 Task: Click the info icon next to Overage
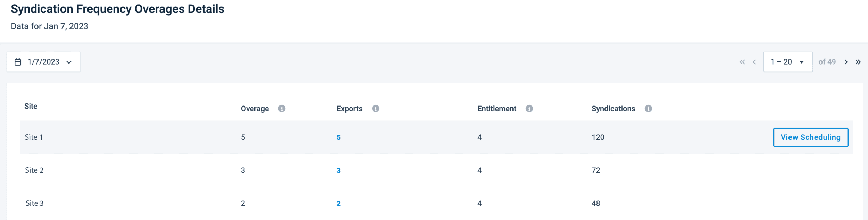(x=282, y=109)
